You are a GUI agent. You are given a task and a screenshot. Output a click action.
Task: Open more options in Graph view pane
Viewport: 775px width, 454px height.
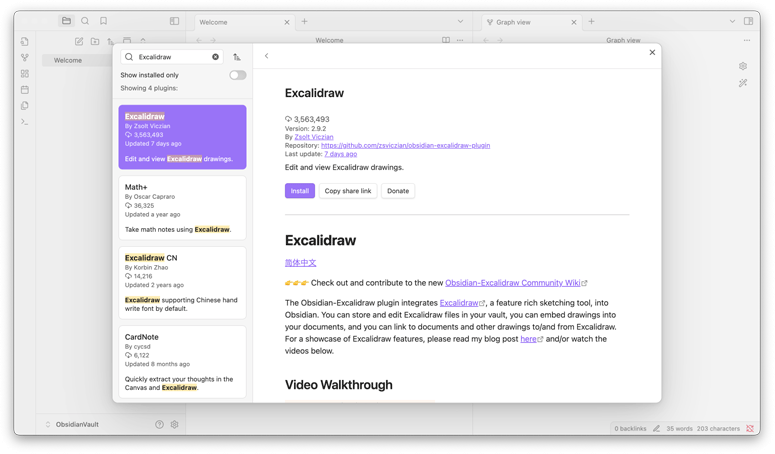coord(747,40)
